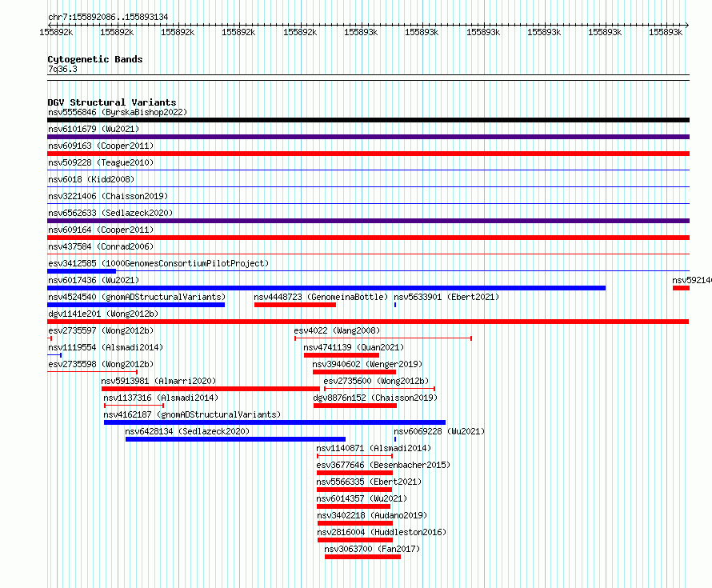The height and width of the screenshot is (588, 712).
Task: Click nsv6562633 (Sedlazeck2020) label
Action: point(110,213)
